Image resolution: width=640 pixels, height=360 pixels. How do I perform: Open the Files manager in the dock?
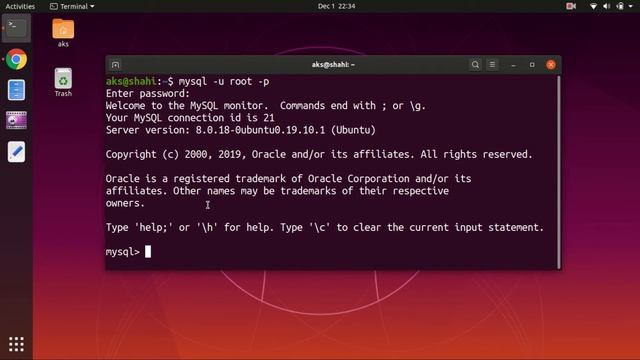pyautogui.click(x=16, y=90)
